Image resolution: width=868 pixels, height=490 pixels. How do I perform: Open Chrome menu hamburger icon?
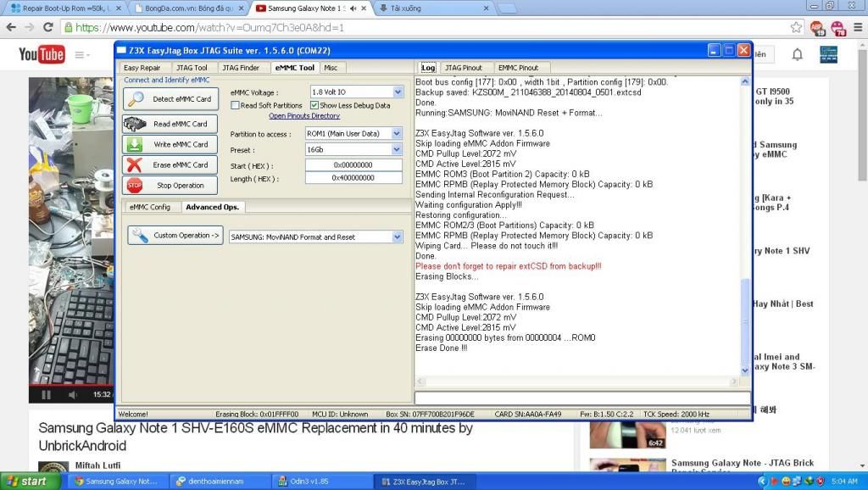tap(858, 27)
